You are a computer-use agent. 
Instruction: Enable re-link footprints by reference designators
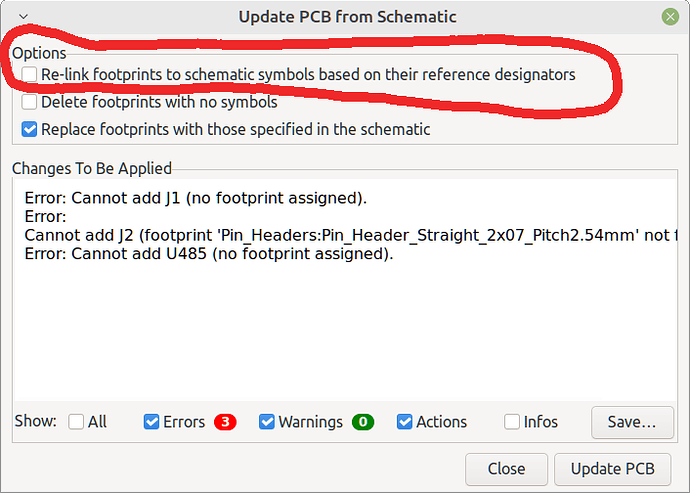point(29,74)
